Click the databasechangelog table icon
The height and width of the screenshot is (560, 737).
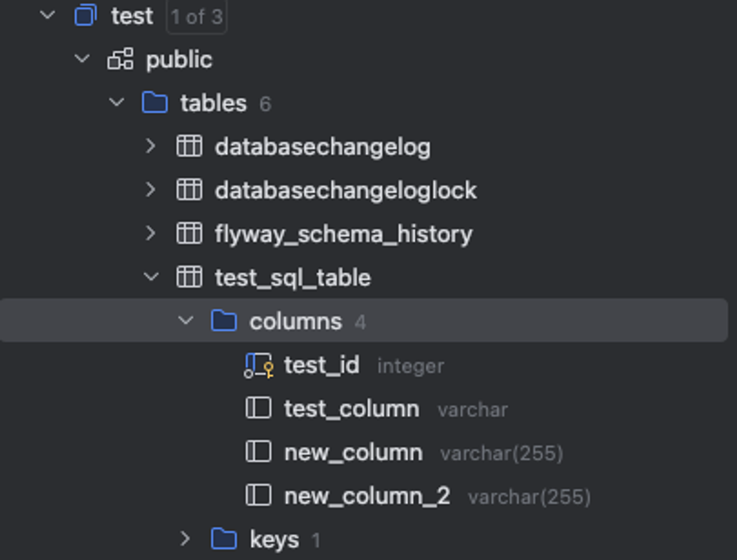(x=189, y=147)
